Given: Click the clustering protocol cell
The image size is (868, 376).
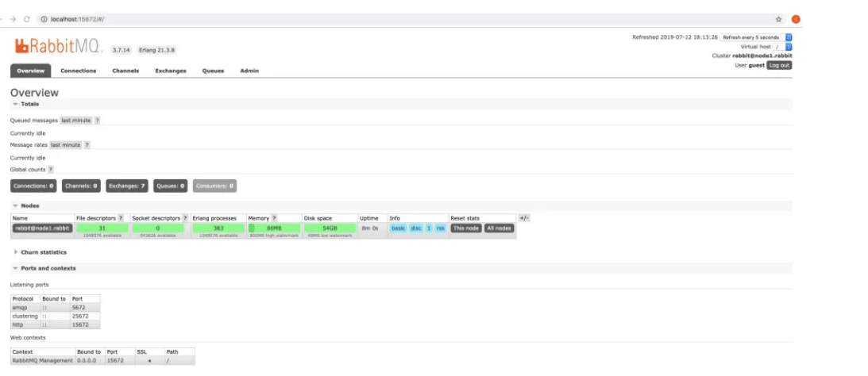Looking at the screenshot, I should [25, 317].
